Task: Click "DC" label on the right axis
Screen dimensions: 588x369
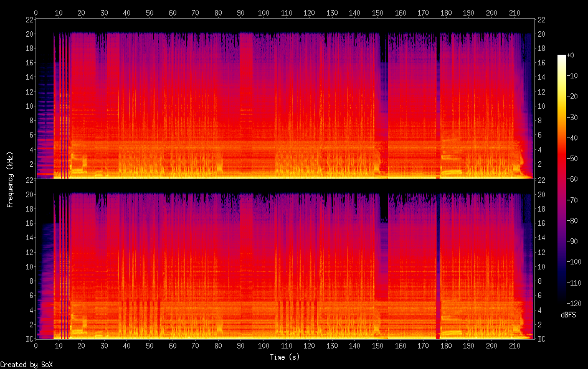Action: tap(541, 339)
